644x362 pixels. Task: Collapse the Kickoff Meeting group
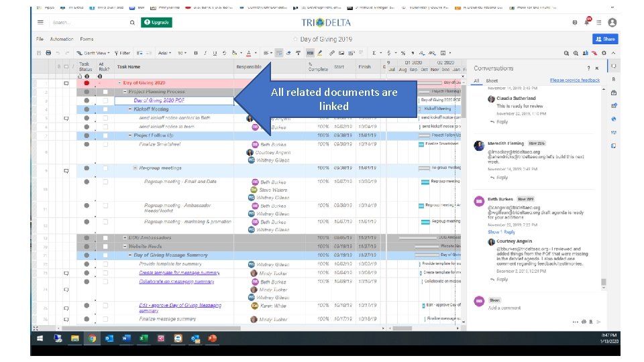pos(130,109)
